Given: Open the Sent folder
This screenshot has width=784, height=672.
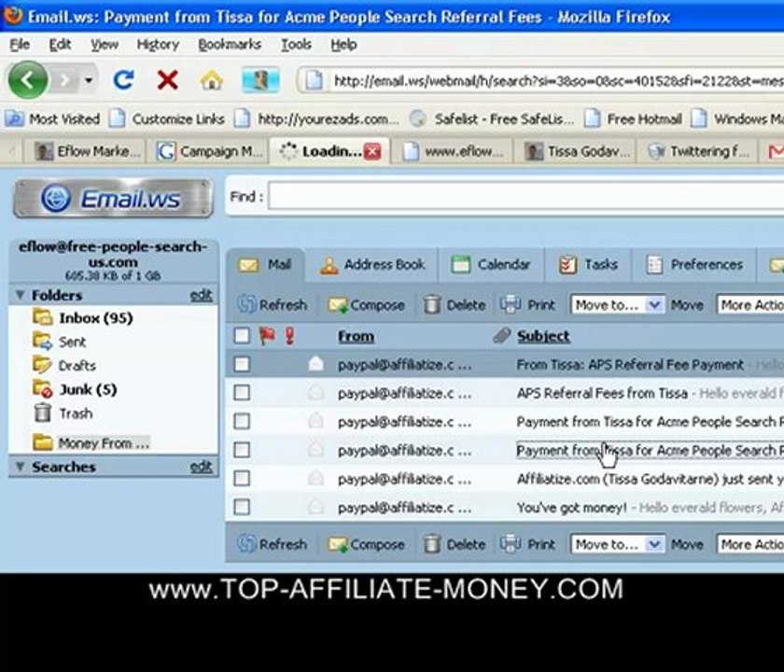Looking at the screenshot, I should point(60,342).
